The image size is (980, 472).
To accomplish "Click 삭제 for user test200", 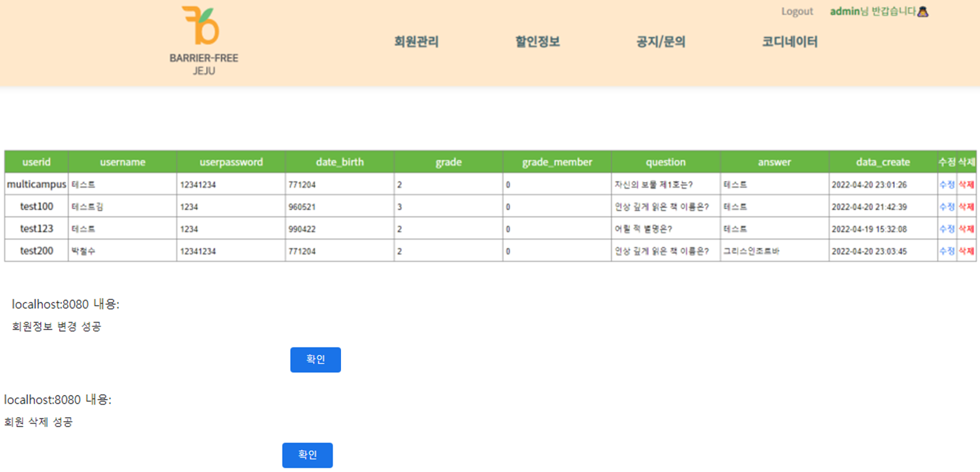I will 967,251.
